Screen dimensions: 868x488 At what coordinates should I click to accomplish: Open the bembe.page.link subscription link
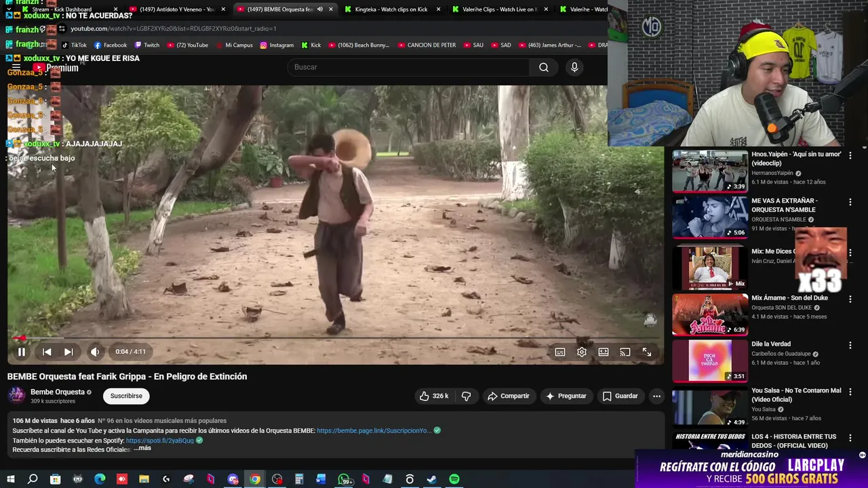pos(374,430)
